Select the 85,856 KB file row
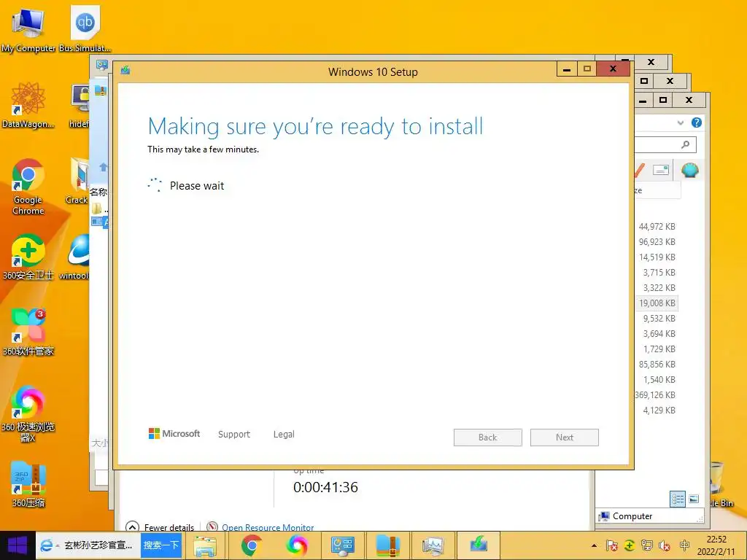The width and height of the screenshot is (747, 560). tap(657, 365)
